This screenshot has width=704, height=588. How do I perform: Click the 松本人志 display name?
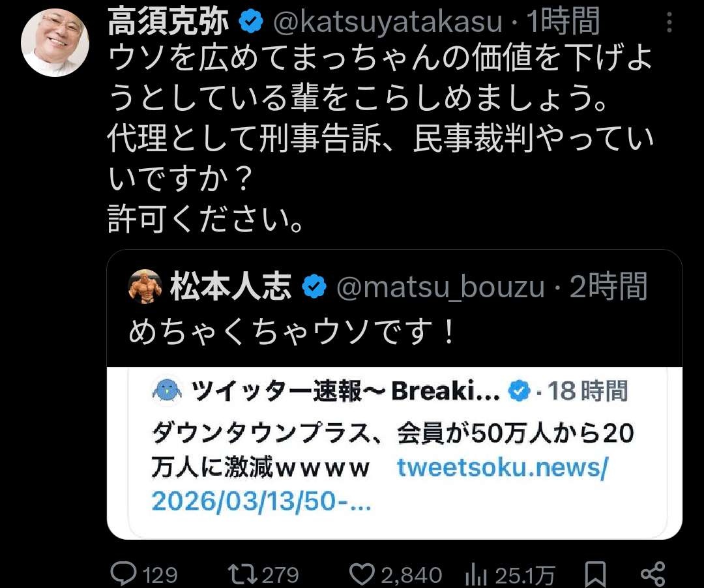[x=231, y=287]
